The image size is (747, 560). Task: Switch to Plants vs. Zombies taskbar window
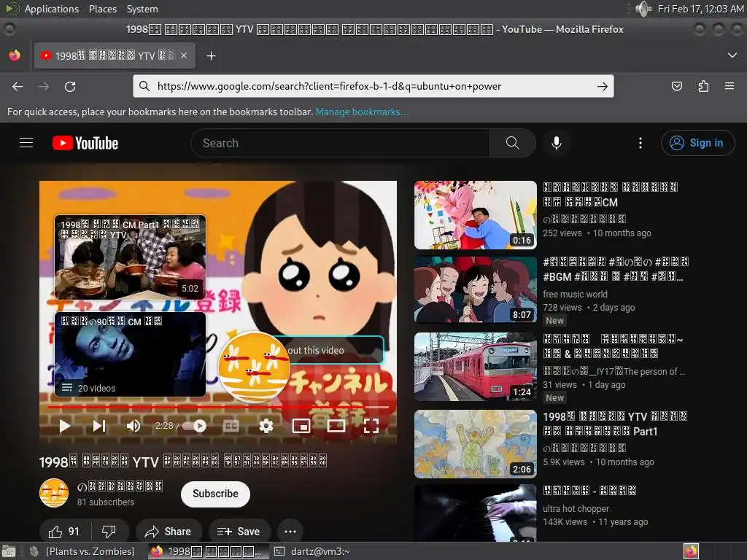point(82,551)
